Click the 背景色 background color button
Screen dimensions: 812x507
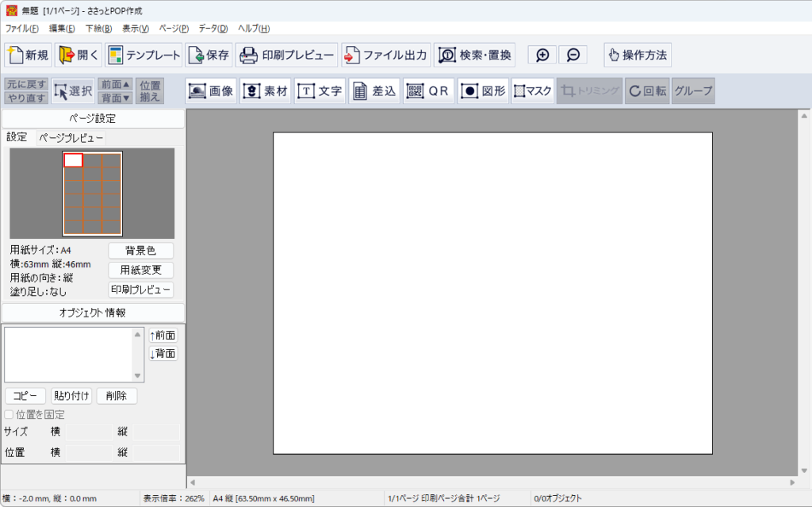[x=140, y=251]
